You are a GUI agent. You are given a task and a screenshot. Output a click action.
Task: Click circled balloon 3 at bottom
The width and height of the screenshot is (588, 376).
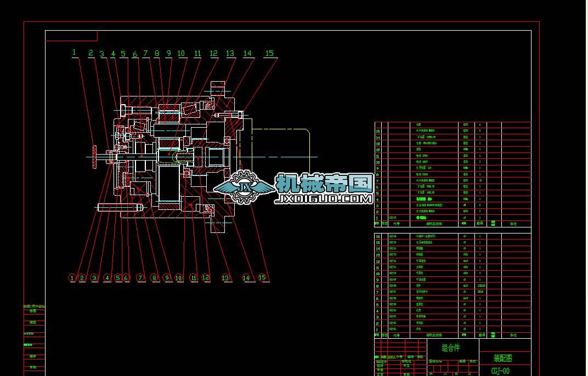pyautogui.click(x=94, y=278)
